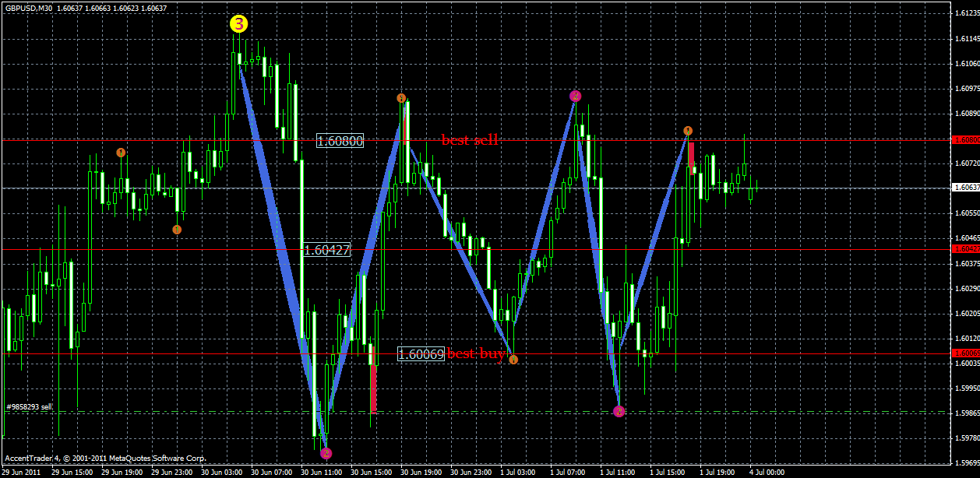Image resolution: width=980 pixels, height=478 pixels.
Task: Select the small orange dot near best buy label
Action: tap(513, 360)
